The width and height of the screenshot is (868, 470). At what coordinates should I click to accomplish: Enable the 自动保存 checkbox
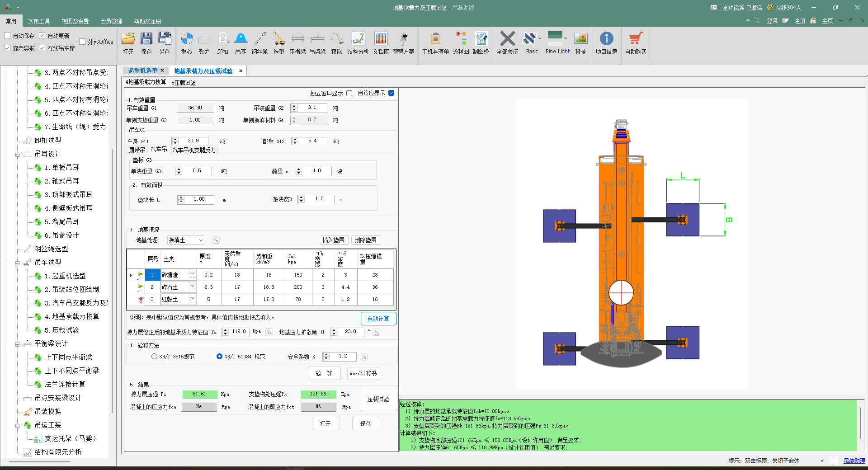7,35
